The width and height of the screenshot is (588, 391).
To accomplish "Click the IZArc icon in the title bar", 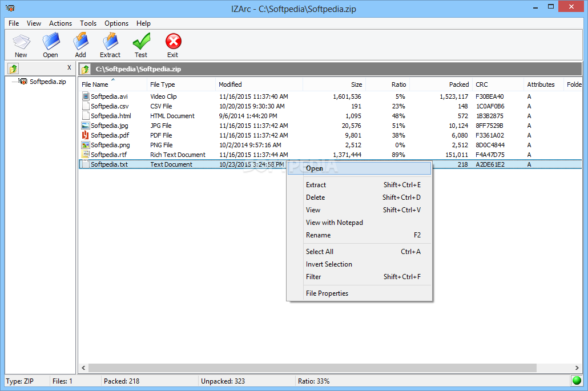I will pos(10,8).
